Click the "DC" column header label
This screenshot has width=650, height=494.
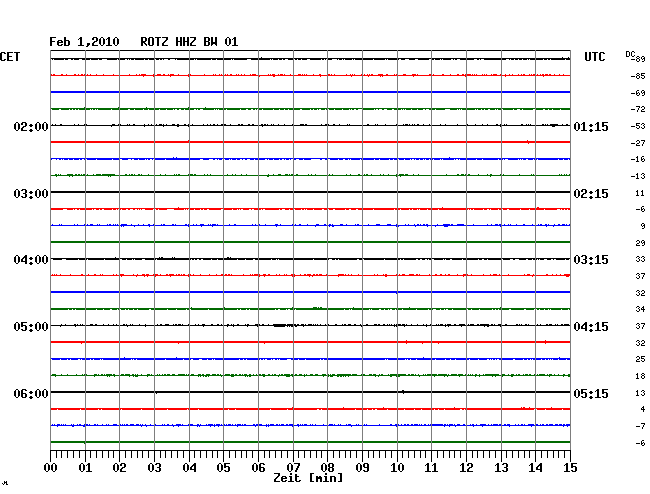click(630, 54)
